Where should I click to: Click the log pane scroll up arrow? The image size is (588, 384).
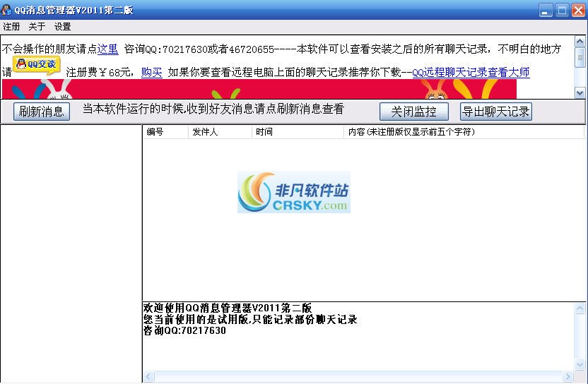[x=580, y=308]
